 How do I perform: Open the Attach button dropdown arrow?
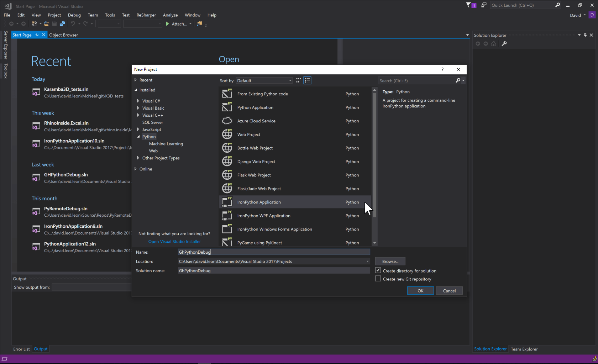click(190, 24)
